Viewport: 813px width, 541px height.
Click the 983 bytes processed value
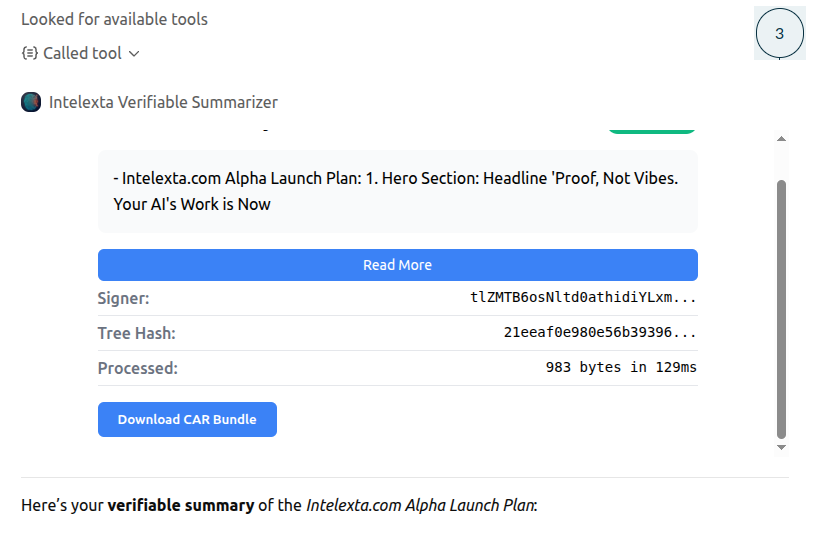(621, 368)
